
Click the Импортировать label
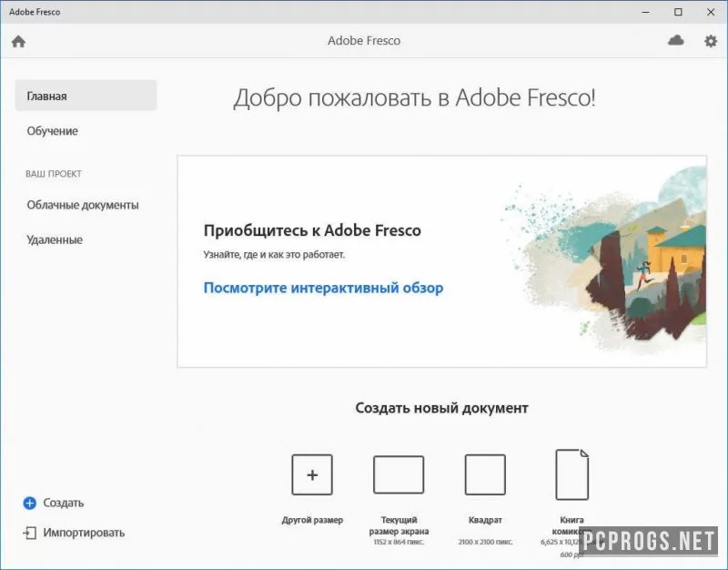click(84, 533)
